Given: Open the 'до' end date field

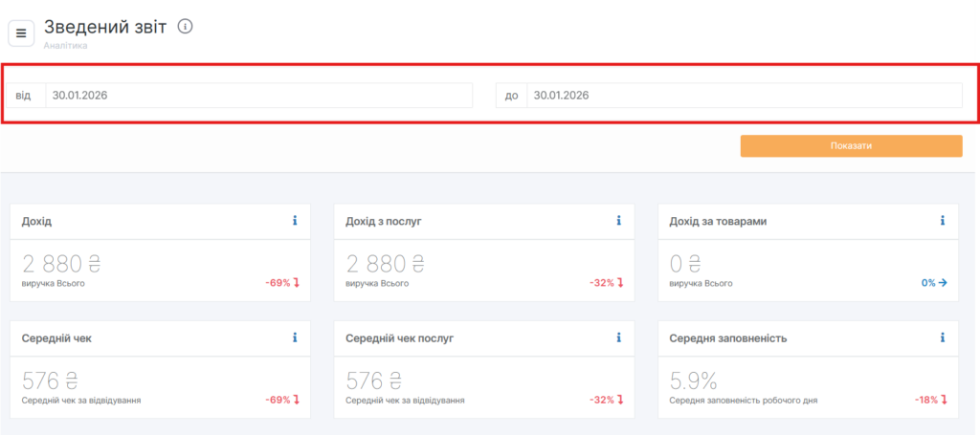Looking at the screenshot, I should (x=744, y=96).
